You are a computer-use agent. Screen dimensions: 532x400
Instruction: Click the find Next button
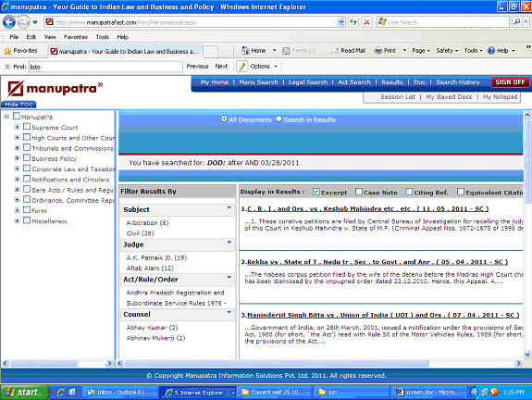point(221,67)
